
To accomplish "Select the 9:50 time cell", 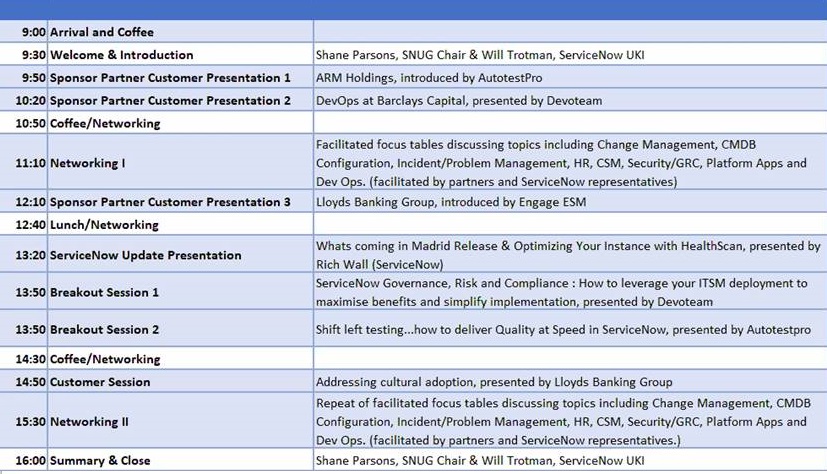I will (24, 77).
